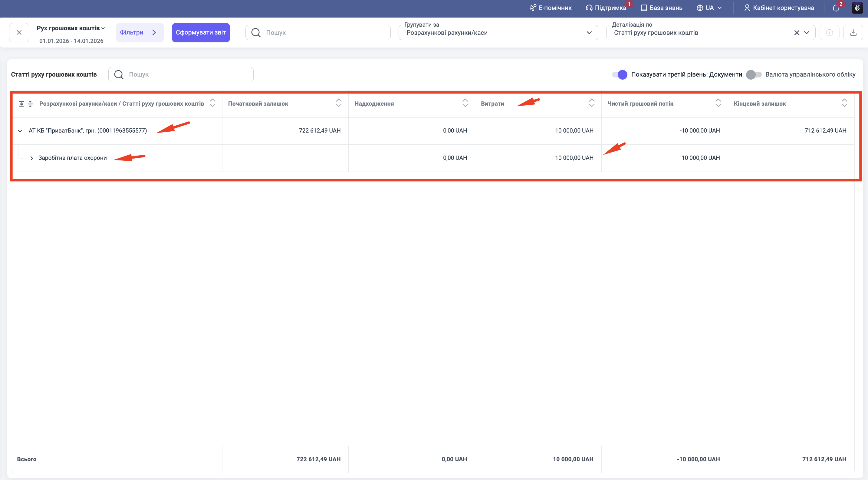The height and width of the screenshot is (480, 868).
Task: Enable Валюта управлінського обліку switch
Action: pyautogui.click(x=753, y=74)
